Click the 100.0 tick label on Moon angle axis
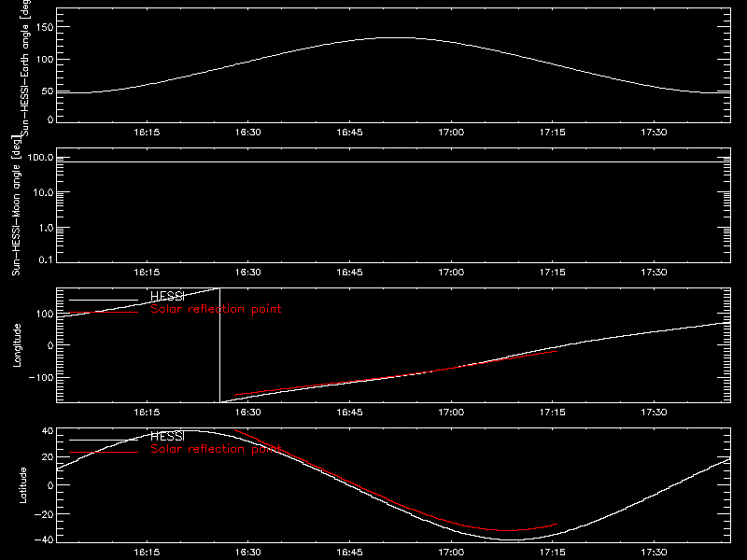Screen dimensions: 747x560 pyautogui.click(x=40, y=158)
